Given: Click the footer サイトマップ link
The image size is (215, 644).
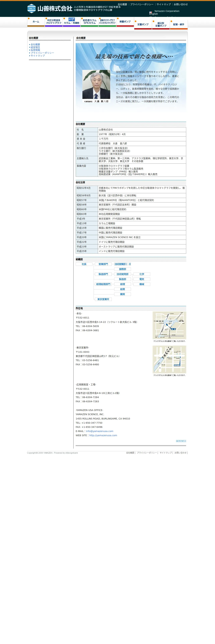Looking at the screenshot, I should click(x=166, y=453).
